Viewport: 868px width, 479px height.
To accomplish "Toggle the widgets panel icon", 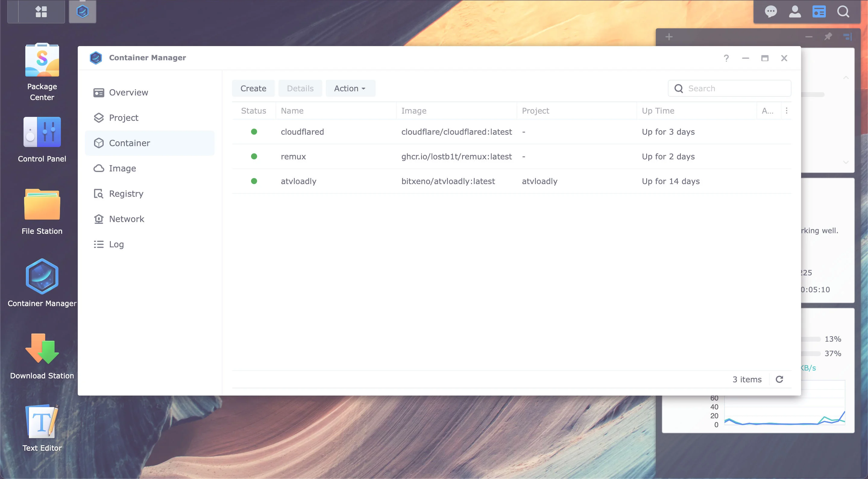I will point(819,11).
